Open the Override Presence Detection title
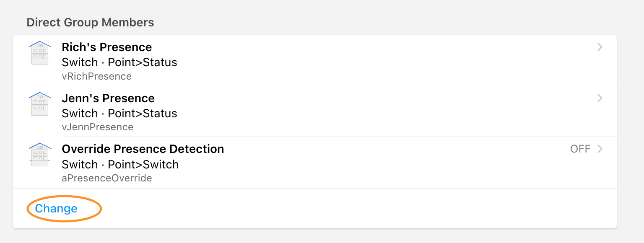 (143, 149)
